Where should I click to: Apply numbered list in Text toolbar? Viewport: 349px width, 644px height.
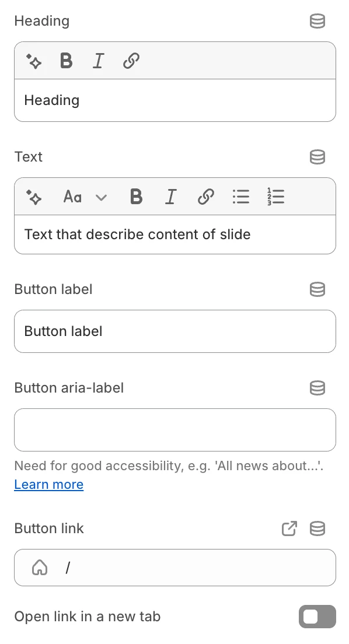(x=275, y=197)
